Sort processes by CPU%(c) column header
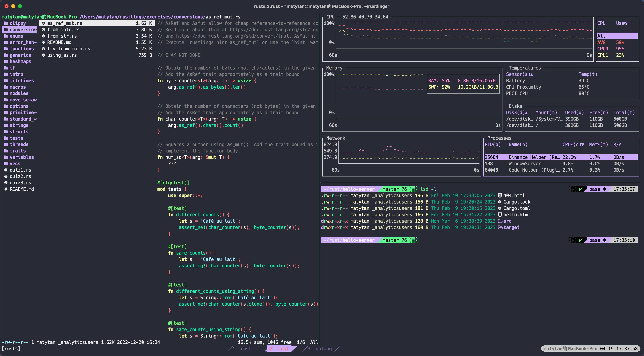This screenshot has width=644, height=356. 573,144
